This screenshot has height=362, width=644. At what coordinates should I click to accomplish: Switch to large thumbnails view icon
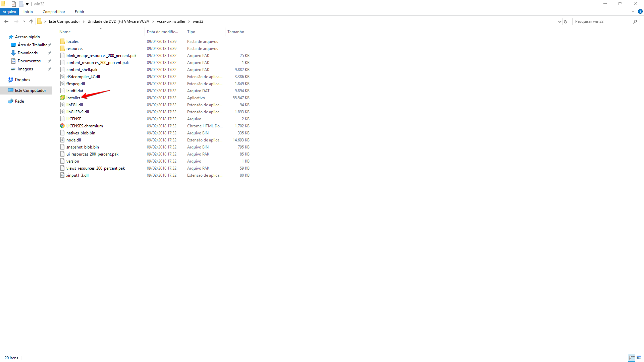click(639, 358)
